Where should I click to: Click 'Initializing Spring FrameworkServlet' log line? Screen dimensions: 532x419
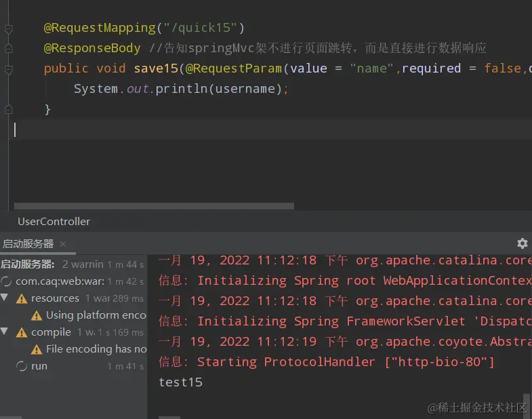pyautogui.click(x=345, y=321)
